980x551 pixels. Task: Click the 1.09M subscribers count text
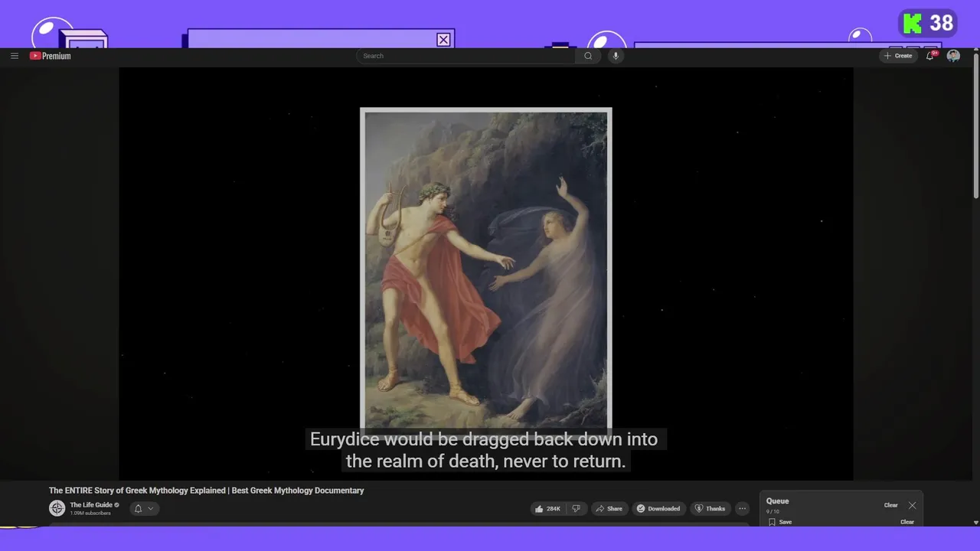click(x=90, y=514)
